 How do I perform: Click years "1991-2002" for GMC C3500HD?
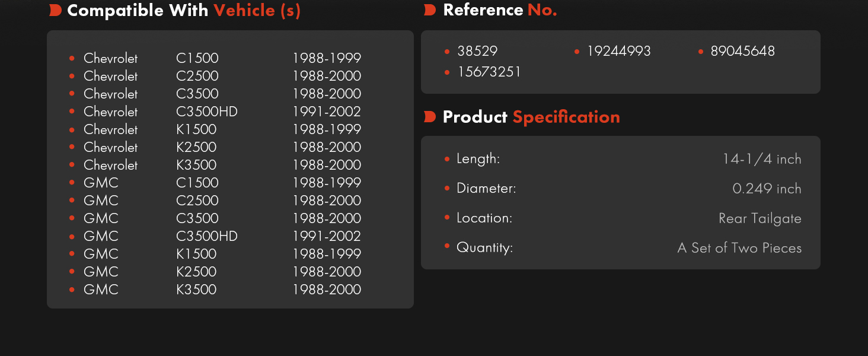[327, 236]
